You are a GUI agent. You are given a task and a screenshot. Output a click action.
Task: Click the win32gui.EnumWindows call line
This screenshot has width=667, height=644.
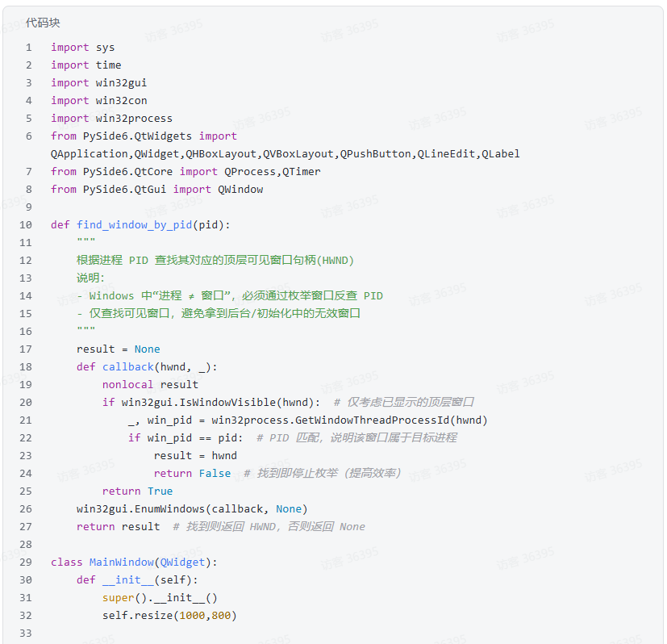pos(192,509)
